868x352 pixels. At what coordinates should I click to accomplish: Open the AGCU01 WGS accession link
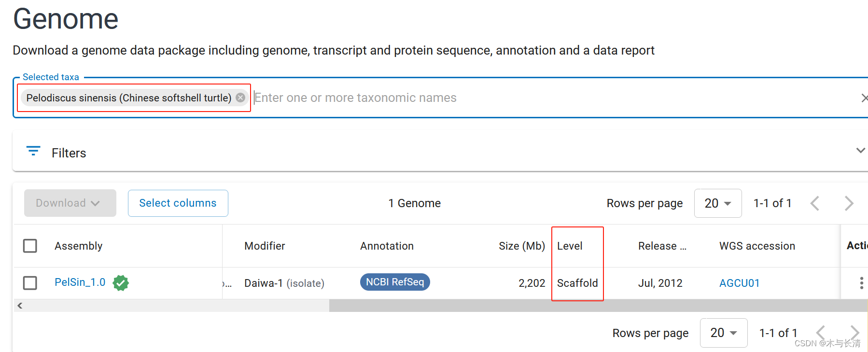click(x=739, y=283)
